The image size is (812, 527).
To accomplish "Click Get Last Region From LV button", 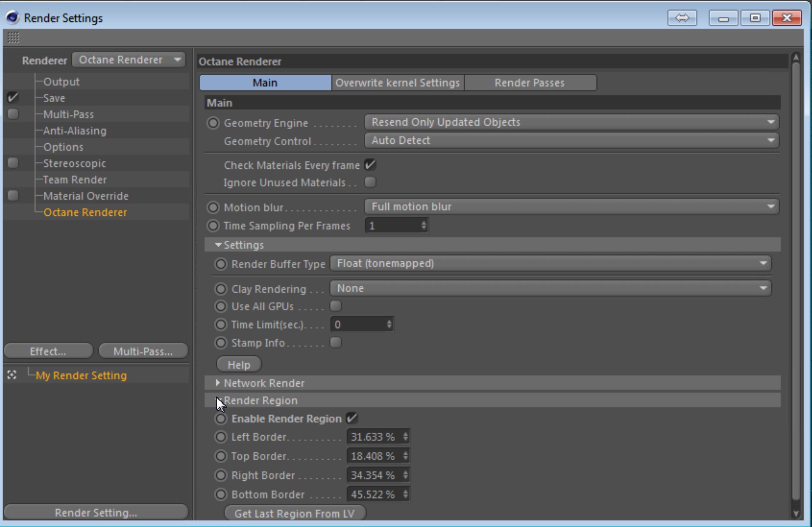I will click(x=294, y=513).
